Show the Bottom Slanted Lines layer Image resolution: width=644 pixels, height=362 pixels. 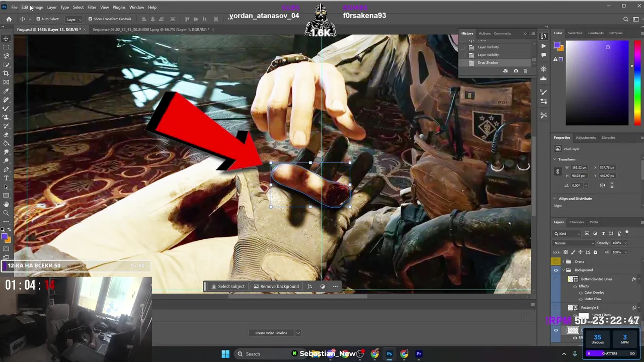(x=556, y=279)
